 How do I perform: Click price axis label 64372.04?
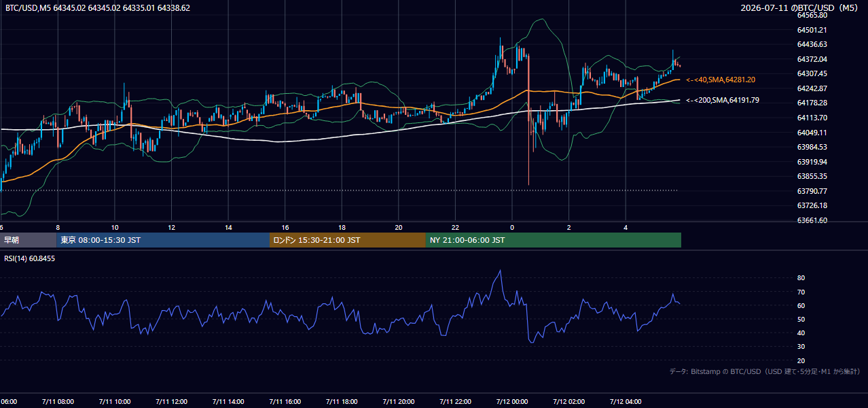pos(812,59)
